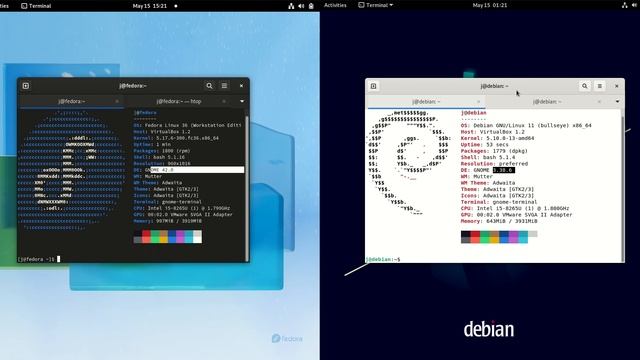Image resolution: width=640 pixels, height=360 pixels.
Task: Open Terminal app menu on Fedora top bar
Action: pos(36,6)
